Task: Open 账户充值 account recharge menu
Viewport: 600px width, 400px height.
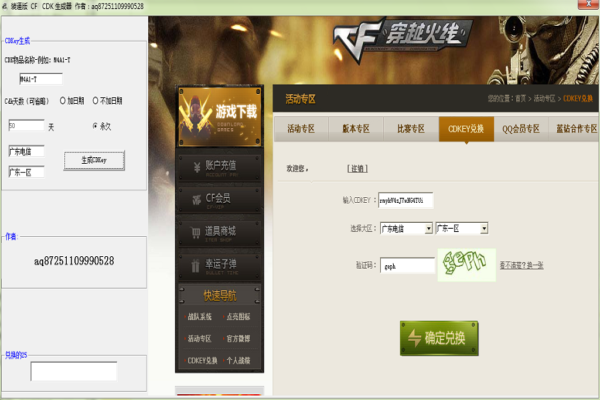Action: pos(220,168)
